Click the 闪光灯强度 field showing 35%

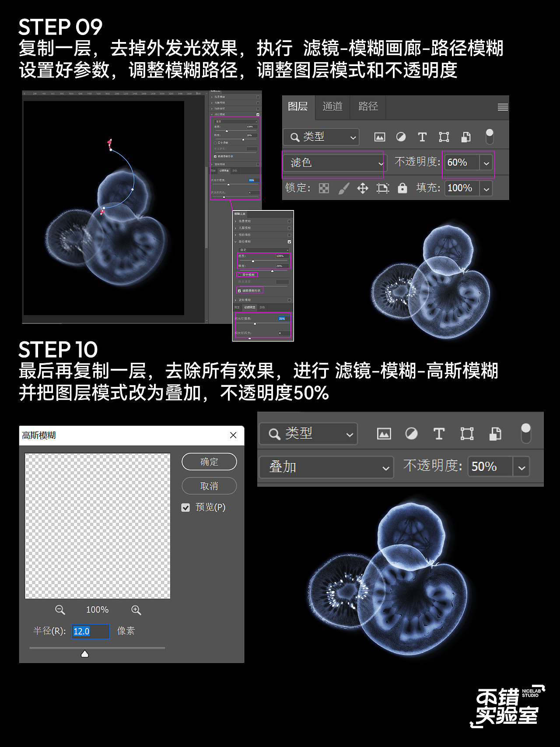pyautogui.click(x=285, y=319)
